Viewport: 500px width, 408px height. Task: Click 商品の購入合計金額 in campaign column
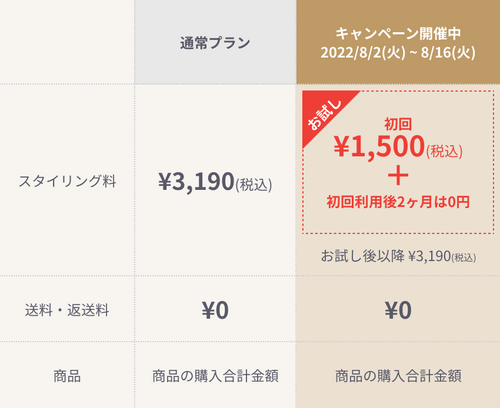[398, 376]
